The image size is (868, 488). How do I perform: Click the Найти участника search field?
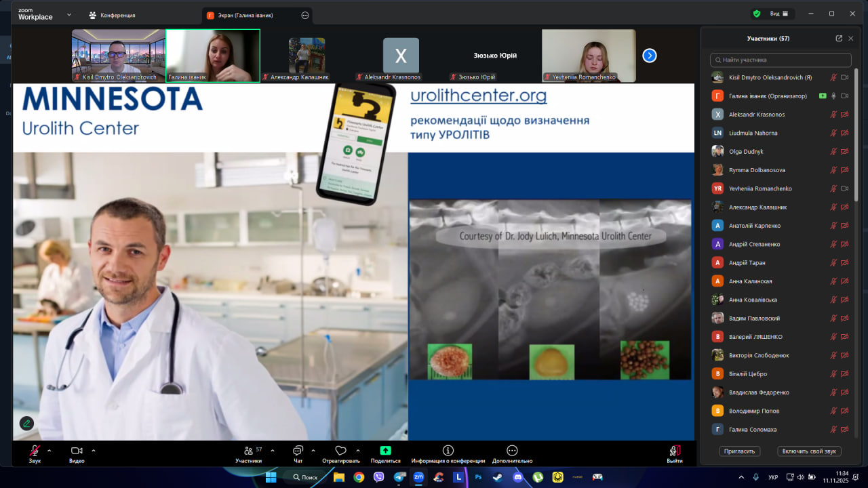(x=780, y=60)
